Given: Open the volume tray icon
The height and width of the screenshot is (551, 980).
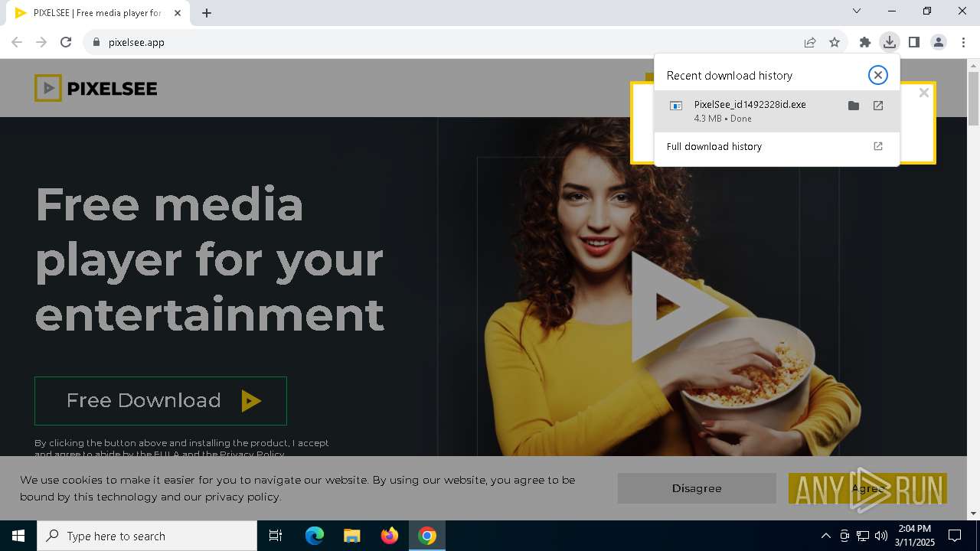Looking at the screenshot, I should point(881,536).
